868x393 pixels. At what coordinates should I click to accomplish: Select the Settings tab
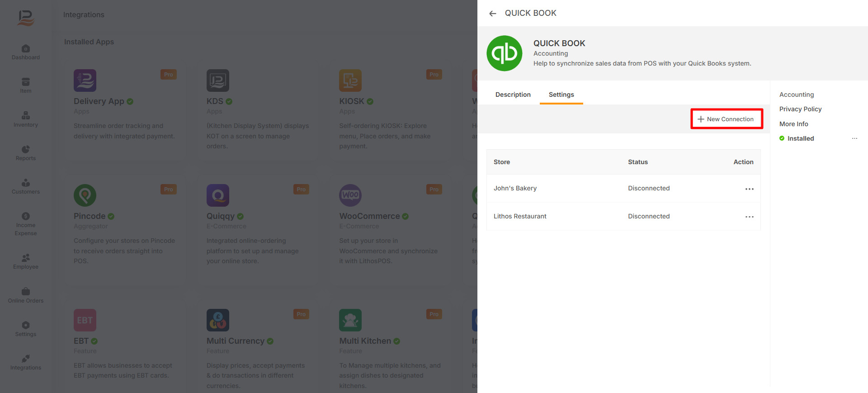point(561,95)
